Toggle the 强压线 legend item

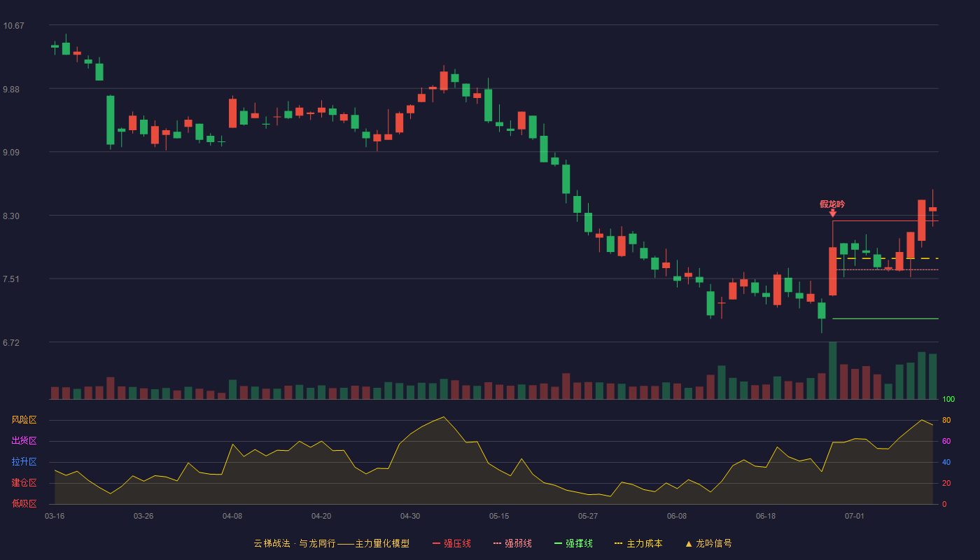point(451,543)
